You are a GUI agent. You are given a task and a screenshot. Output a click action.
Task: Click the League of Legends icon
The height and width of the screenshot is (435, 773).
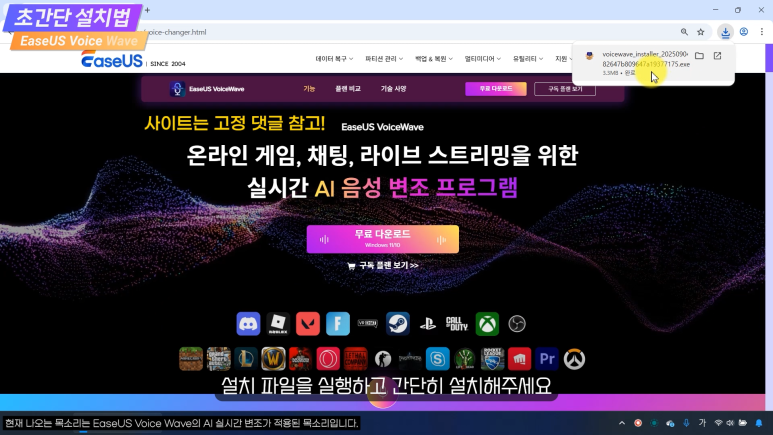tap(246, 359)
